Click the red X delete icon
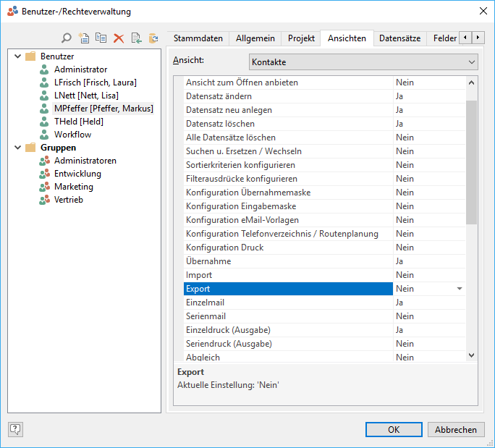Screen dimensions: 495x448 pyautogui.click(x=119, y=38)
